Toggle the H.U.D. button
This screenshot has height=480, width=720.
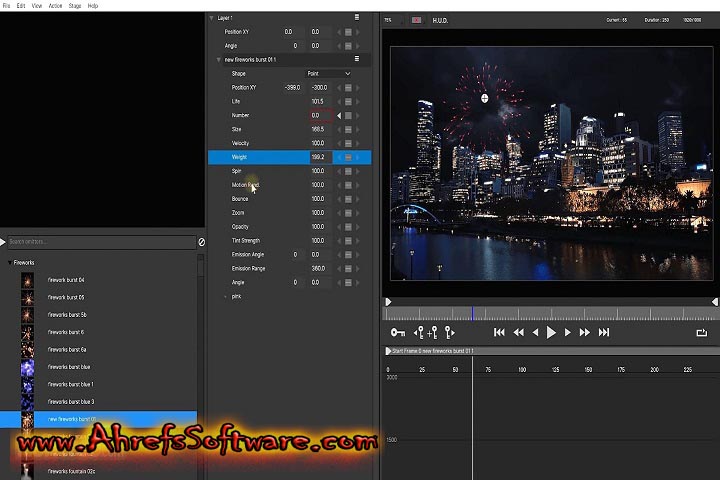click(x=440, y=20)
